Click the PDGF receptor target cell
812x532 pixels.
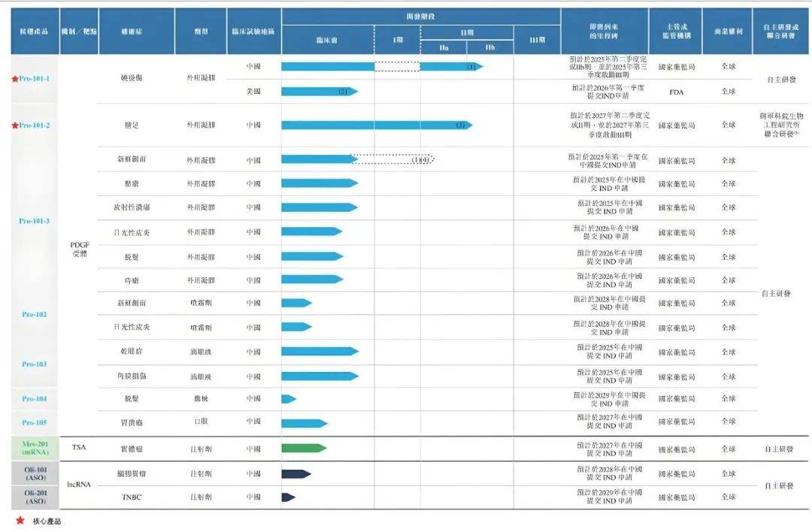tap(80, 249)
